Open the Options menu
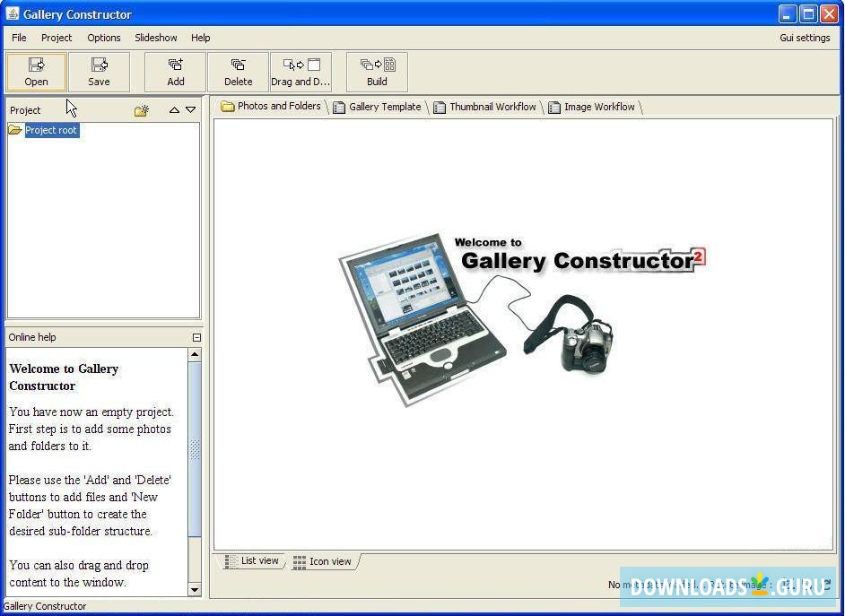Image resolution: width=845 pixels, height=616 pixels. coord(104,38)
